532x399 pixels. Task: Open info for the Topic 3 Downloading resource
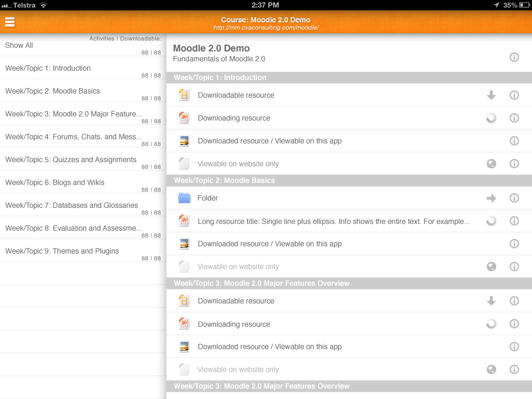click(x=514, y=324)
